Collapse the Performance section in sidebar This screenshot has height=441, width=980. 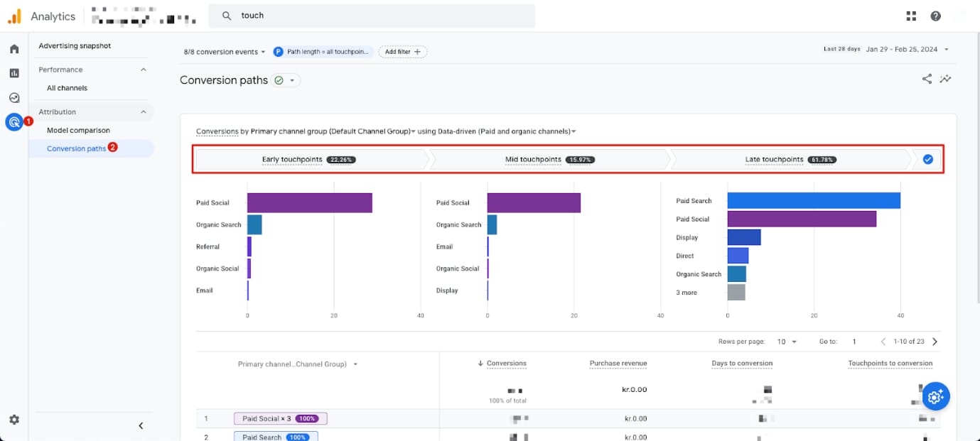click(x=144, y=70)
